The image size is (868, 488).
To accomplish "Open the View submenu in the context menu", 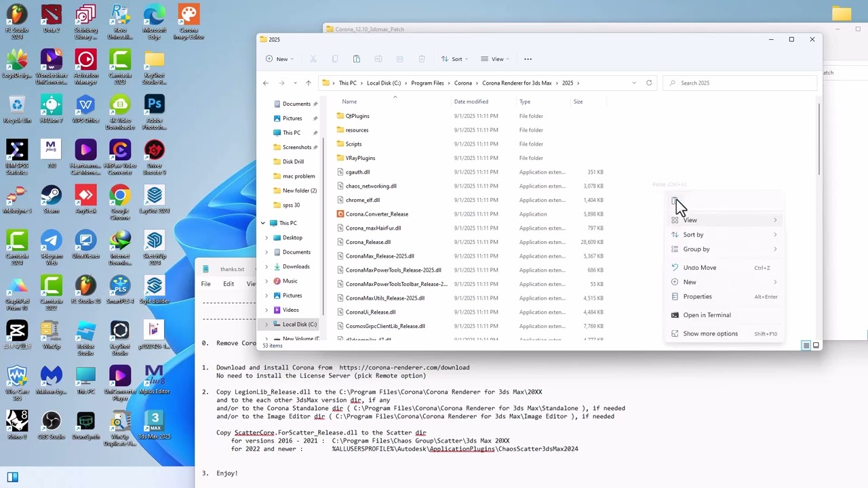I will 724,220.
